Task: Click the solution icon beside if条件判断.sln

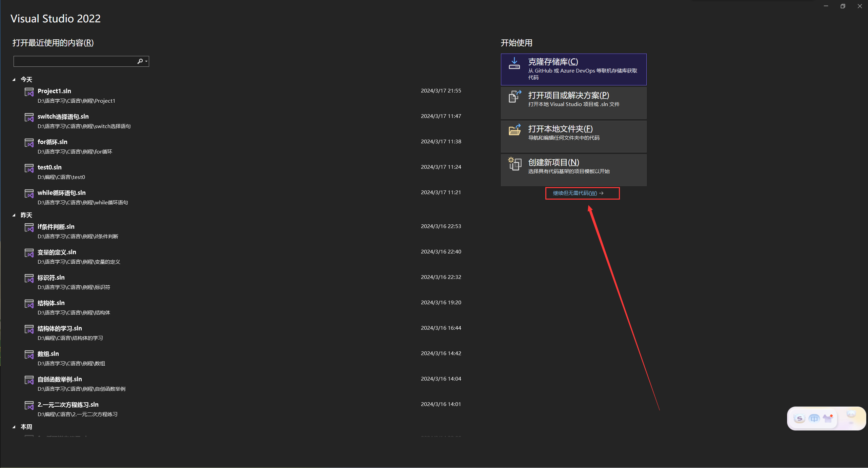Action: 29,227
